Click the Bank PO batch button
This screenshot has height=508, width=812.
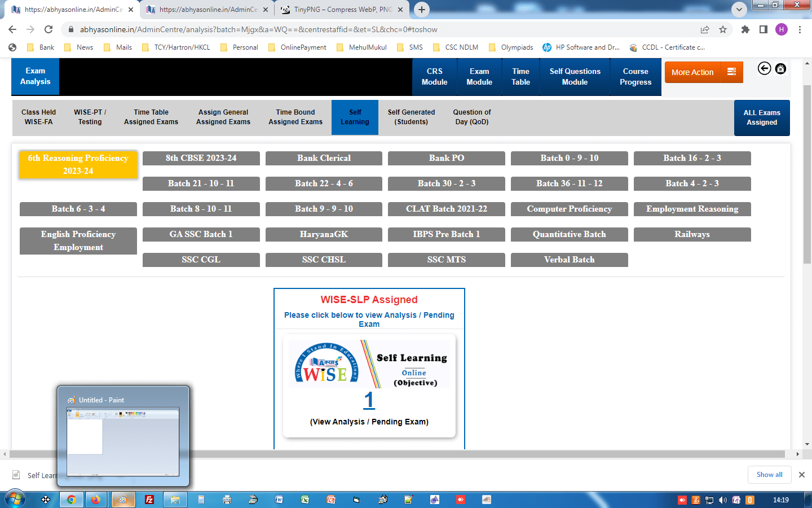click(x=446, y=158)
